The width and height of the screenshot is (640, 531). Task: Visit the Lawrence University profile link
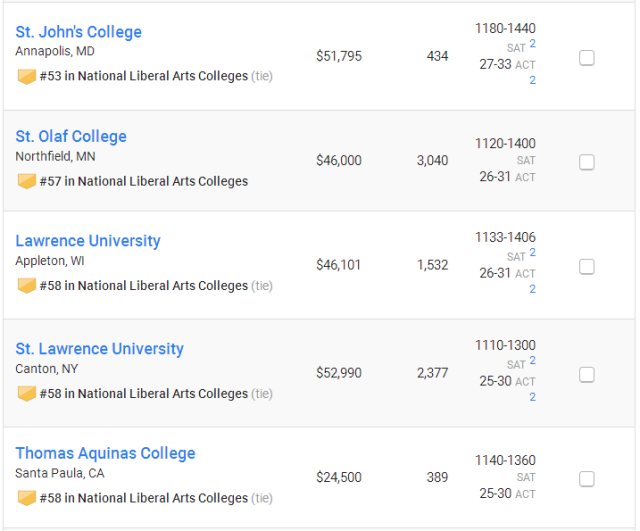click(x=88, y=241)
